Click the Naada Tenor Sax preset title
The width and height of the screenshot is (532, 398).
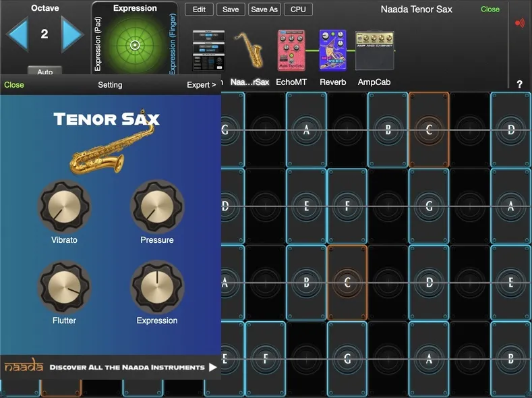(416, 9)
